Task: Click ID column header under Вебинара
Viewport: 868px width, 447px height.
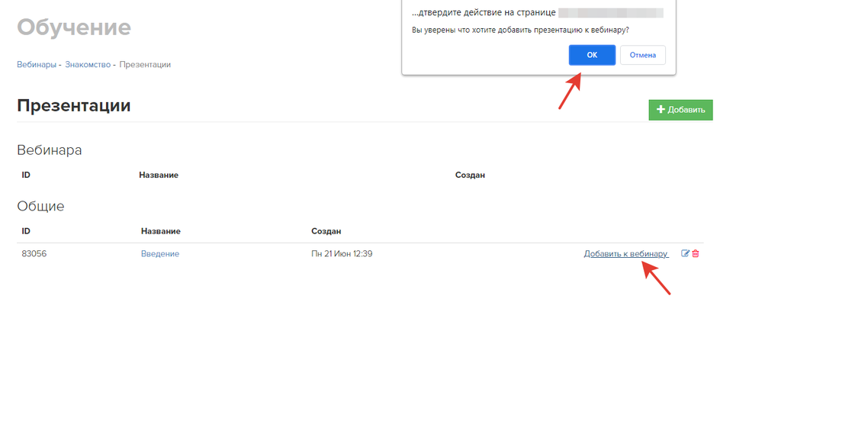Action: click(x=26, y=175)
